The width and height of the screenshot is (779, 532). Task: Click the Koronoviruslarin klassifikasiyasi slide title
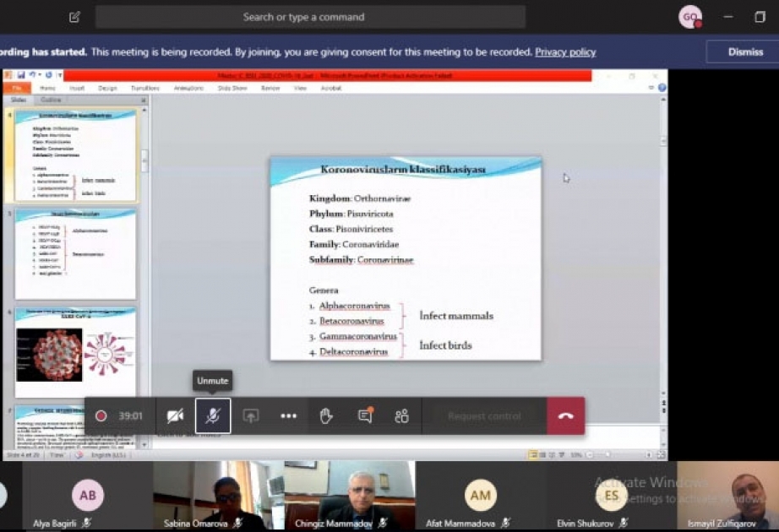pos(403,170)
